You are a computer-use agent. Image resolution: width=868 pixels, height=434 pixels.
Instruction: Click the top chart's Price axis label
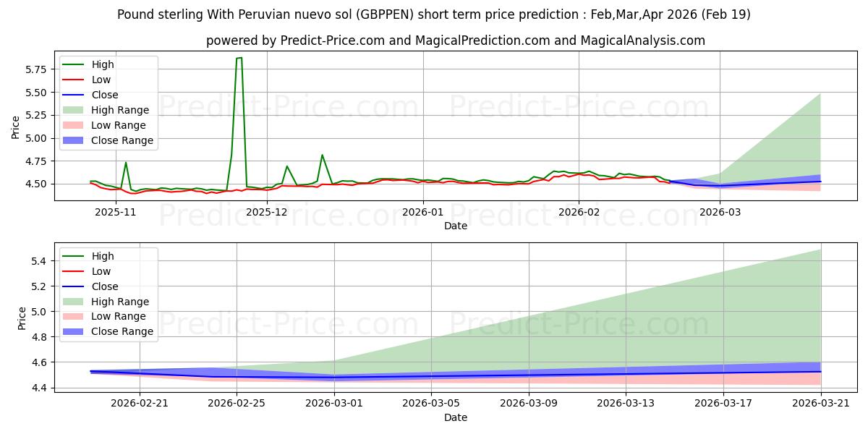coord(16,127)
